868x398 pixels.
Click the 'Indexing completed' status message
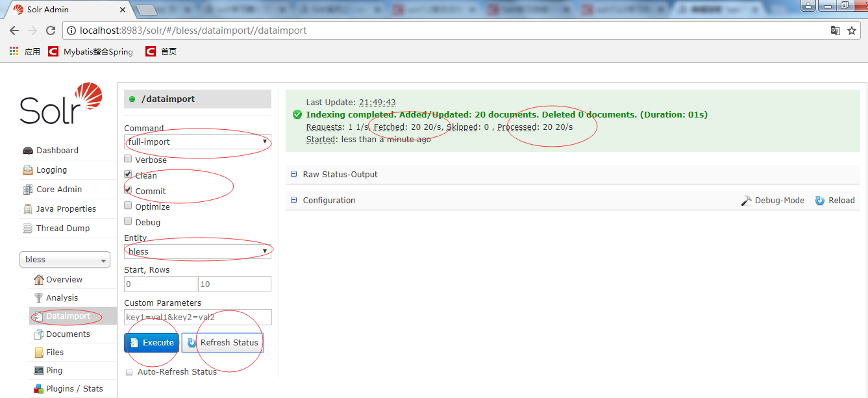(x=507, y=114)
